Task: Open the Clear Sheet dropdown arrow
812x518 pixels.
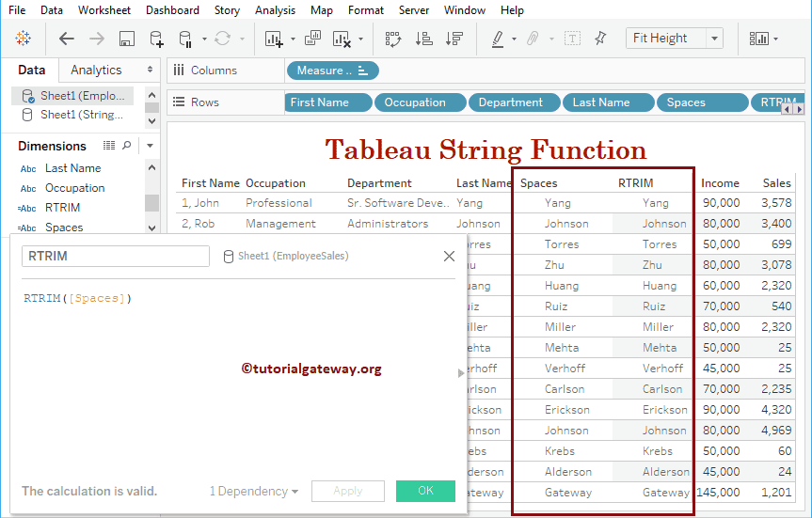Action: (x=360, y=39)
